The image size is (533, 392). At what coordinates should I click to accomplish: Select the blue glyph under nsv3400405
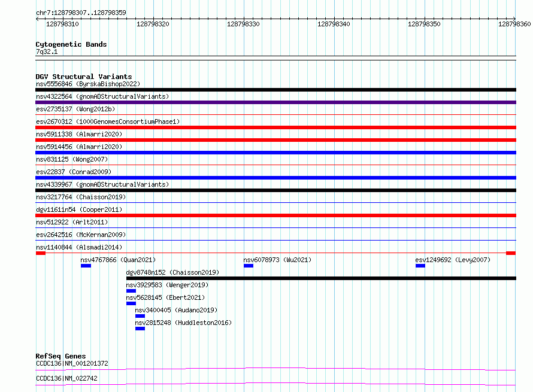pyautogui.click(x=140, y=316)
